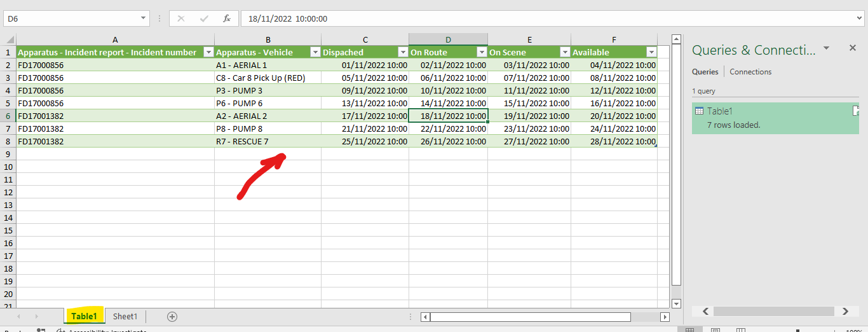The height and width of the screenshot is (332, 868).
Task: Click the Select All corner triangle
Action: tap(10, 39)
